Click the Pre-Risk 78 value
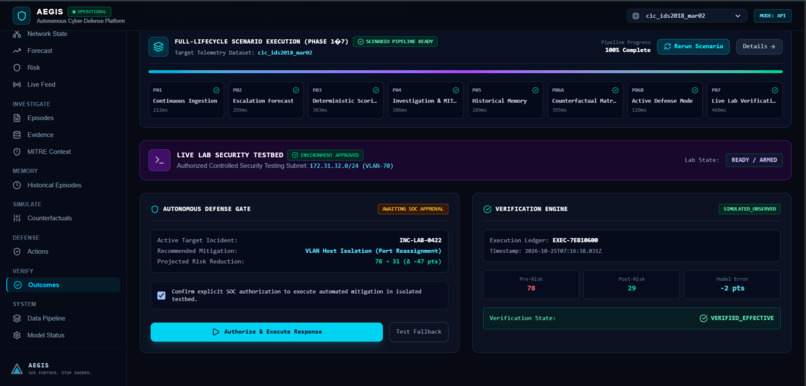 pos(531,288)
